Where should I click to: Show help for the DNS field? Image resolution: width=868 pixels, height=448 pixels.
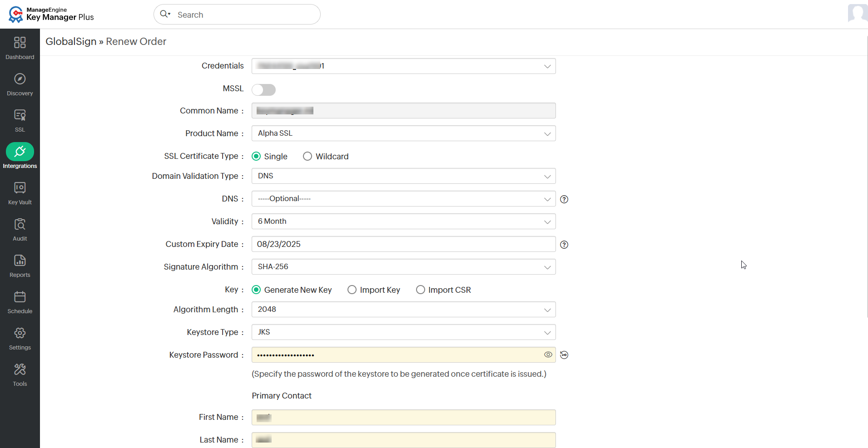pos(564,199)
